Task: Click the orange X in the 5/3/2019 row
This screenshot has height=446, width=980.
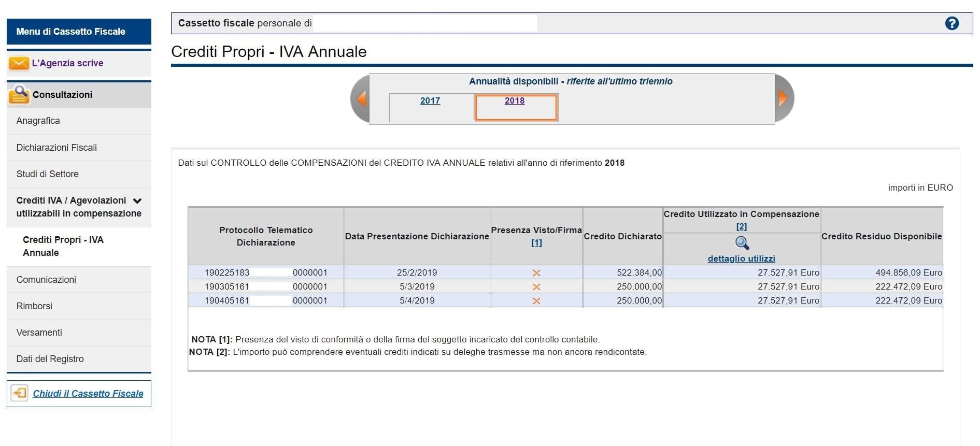Action: pos(536,287)
